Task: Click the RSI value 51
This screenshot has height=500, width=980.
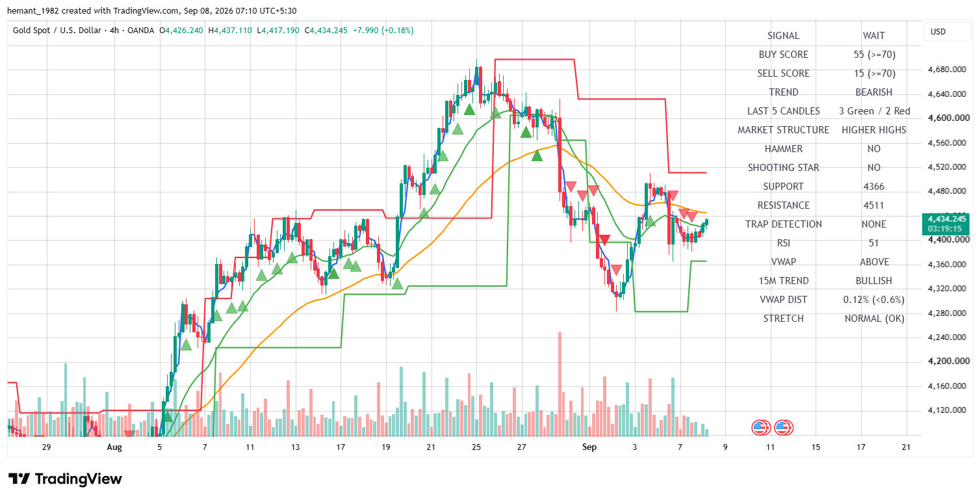Action: 873,243
